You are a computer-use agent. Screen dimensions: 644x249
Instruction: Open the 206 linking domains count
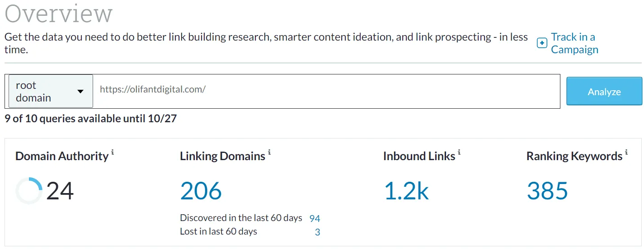tap(201, 191)
